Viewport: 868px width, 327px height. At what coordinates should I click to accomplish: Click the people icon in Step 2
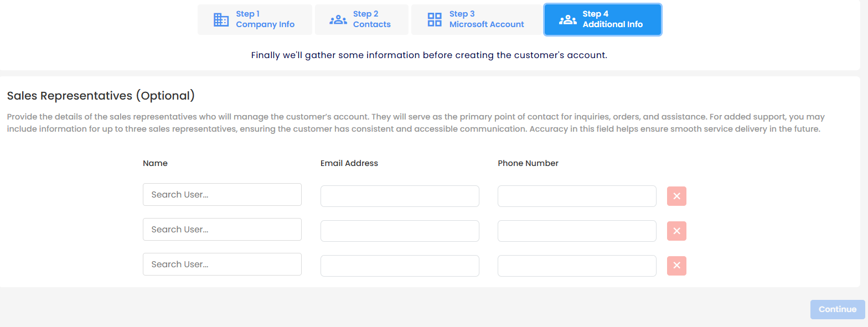(x=338, y=20)
